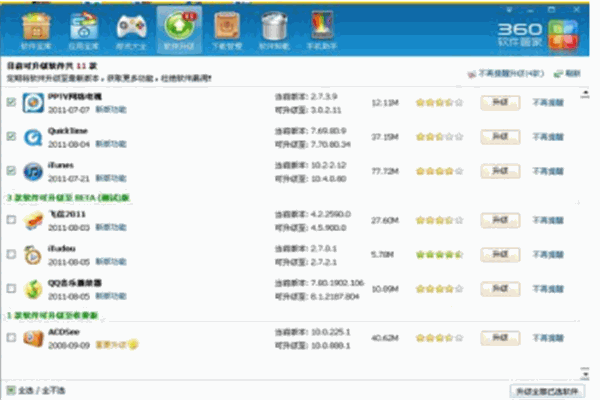The image size is (600, 400).
Task: Open 新版功能 link under QuickTime
Action: (111, 144)
